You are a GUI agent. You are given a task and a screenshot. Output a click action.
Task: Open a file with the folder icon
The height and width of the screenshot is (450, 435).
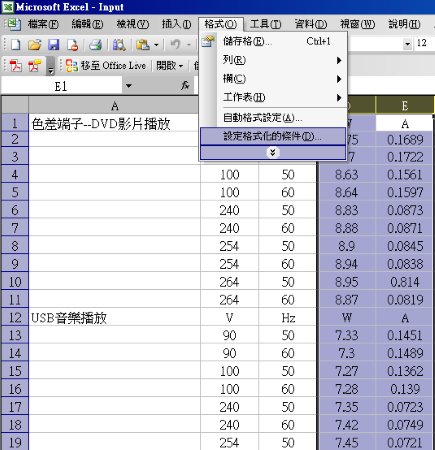pyautogui.click(x=34, y=45)
